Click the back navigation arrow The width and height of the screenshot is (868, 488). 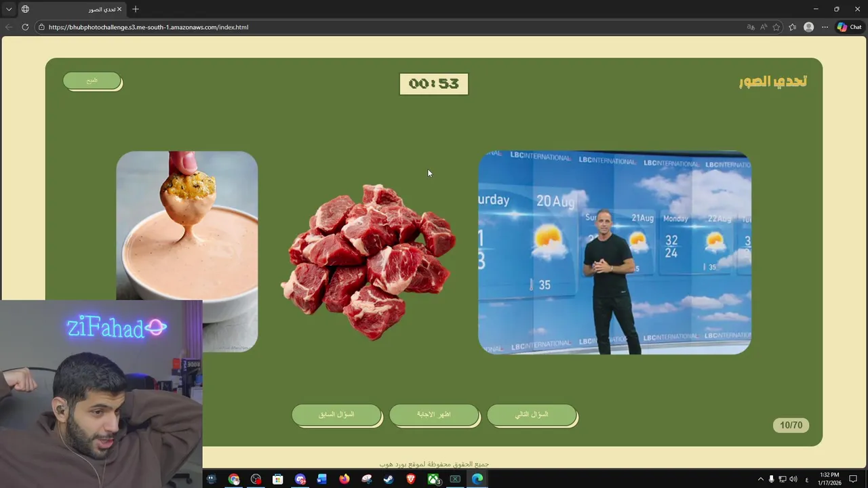pyautogui.click(x=9, y=27)
